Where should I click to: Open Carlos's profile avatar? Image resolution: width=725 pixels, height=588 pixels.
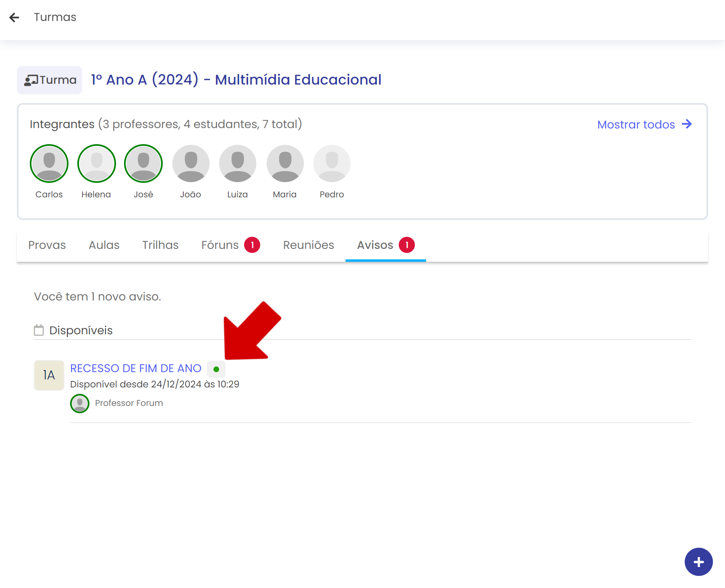pos(49,164)
